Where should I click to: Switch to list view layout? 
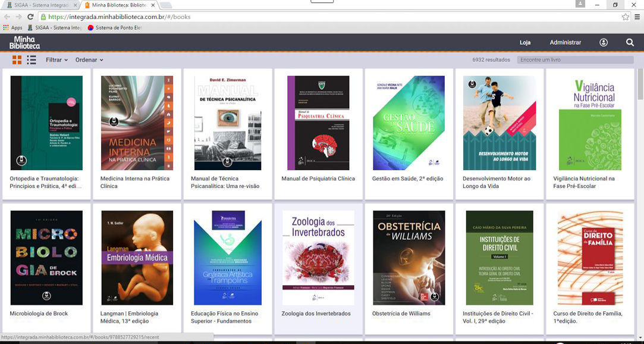tap(32, 60)
